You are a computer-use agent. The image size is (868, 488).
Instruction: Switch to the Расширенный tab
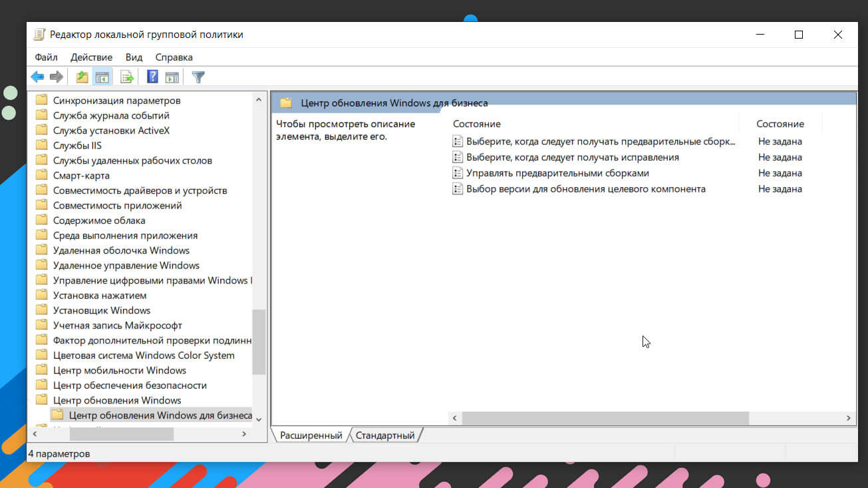pyautogui.click(x=311, y=435)
